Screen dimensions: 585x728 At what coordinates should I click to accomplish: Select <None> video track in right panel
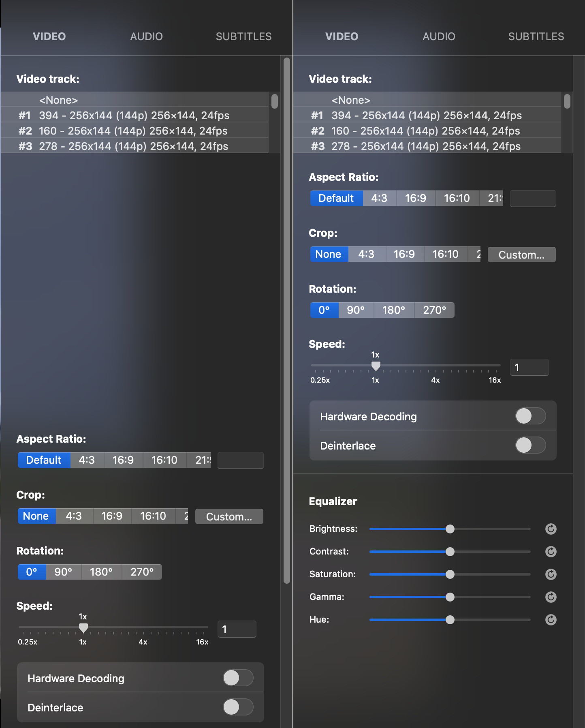pyautogui.click(x=427, y=100)
